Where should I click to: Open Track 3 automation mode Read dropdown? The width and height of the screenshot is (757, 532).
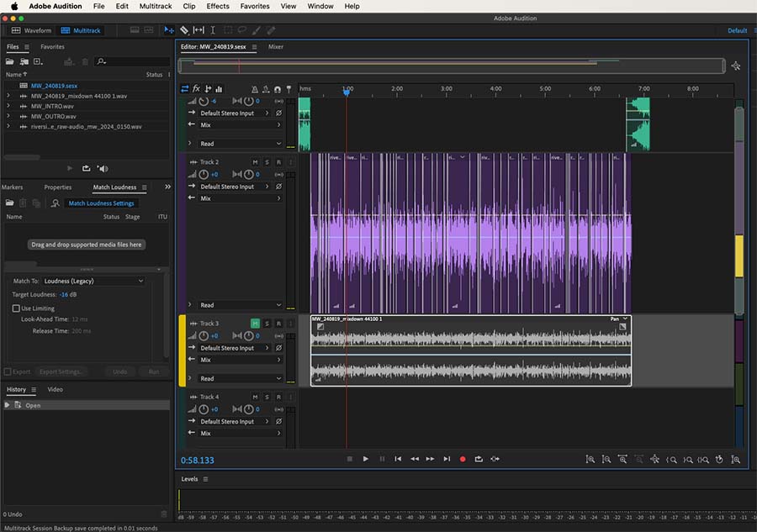pos(240,378)
